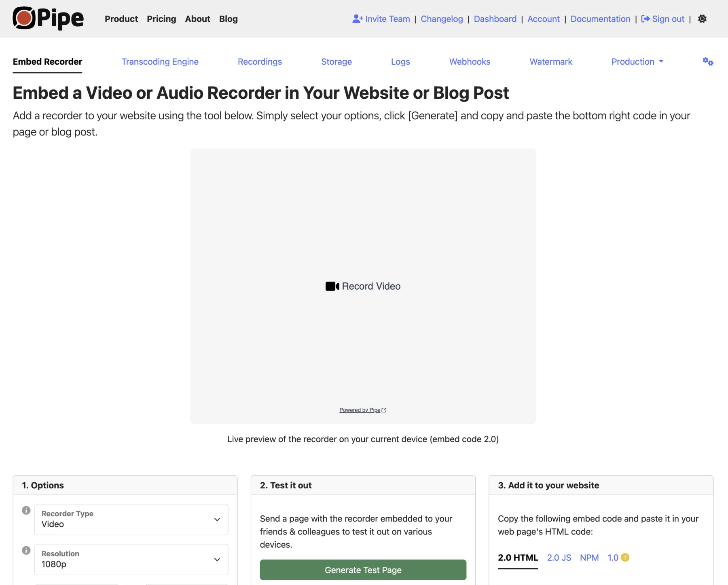Open the About page
728x585 pixels.
(x=197, y=19)
